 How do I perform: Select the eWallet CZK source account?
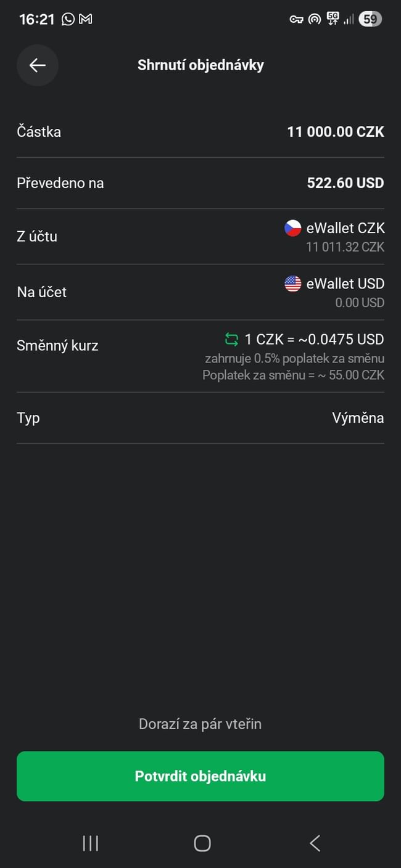click(x=345, y=228)
